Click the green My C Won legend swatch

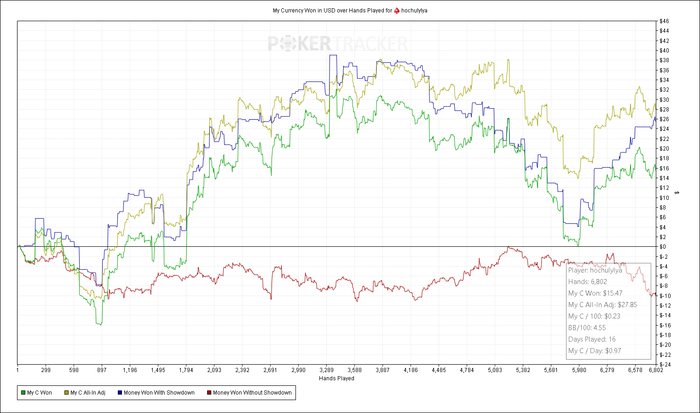23,393
